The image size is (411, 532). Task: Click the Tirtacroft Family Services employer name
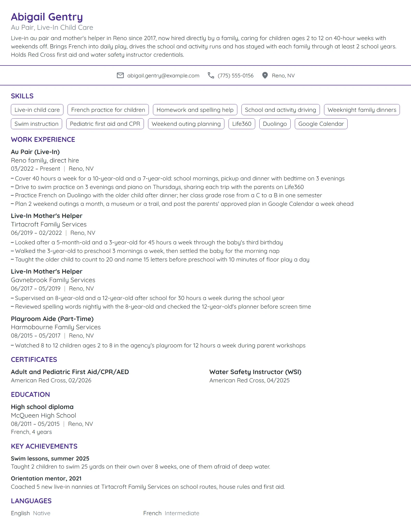tap(49, 224)
